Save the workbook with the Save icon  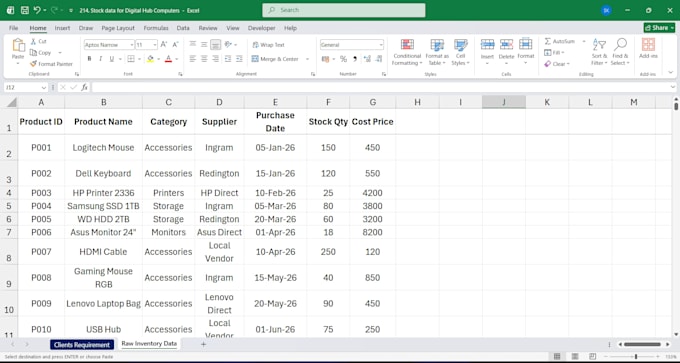(x=25, y=10)
